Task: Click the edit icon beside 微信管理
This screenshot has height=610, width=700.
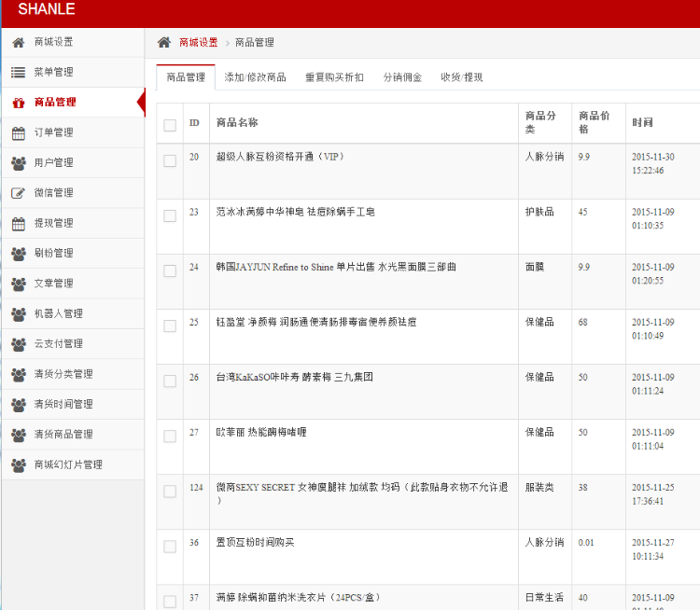Action: pos(19,193)
